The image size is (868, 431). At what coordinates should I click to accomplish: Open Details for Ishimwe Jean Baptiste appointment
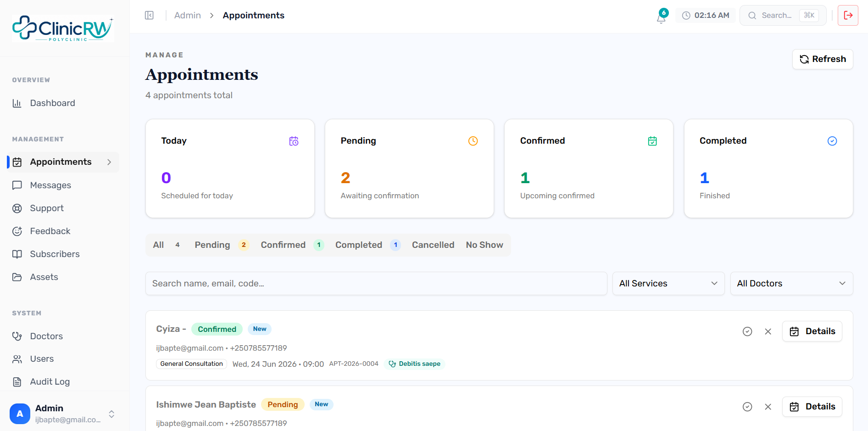click(x=812, y=407)
